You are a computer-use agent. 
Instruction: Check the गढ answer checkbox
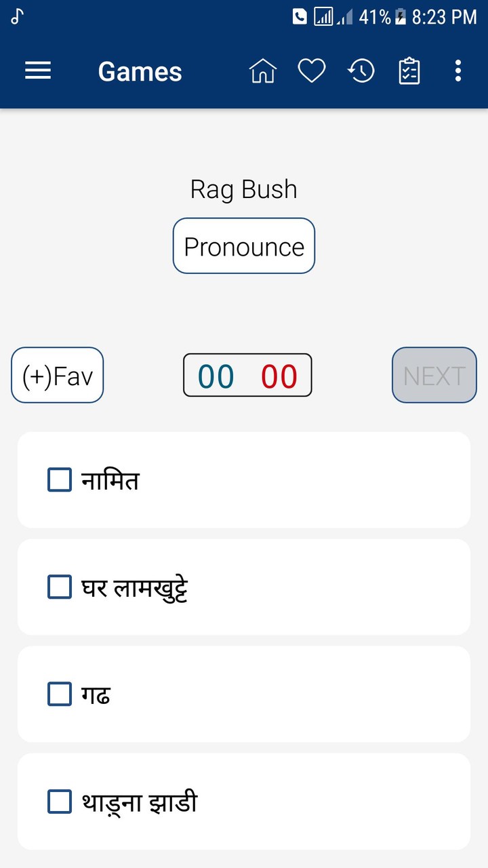(60, 694)
